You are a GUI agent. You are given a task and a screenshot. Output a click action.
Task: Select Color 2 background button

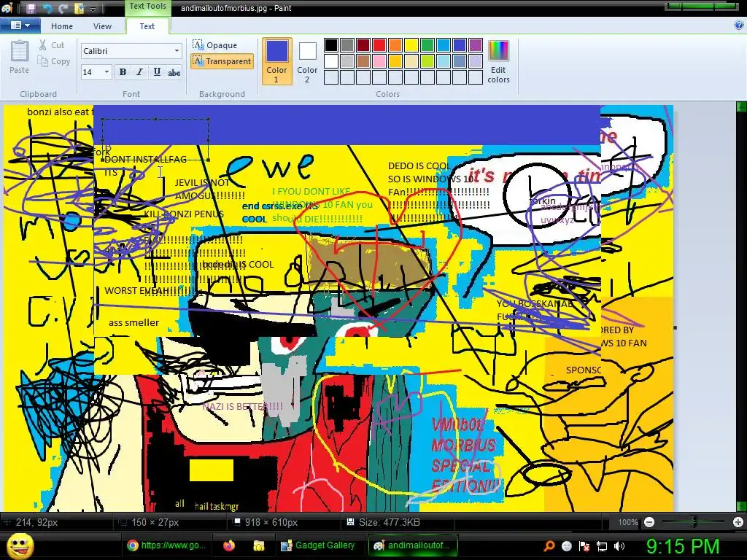pos(307,61)
